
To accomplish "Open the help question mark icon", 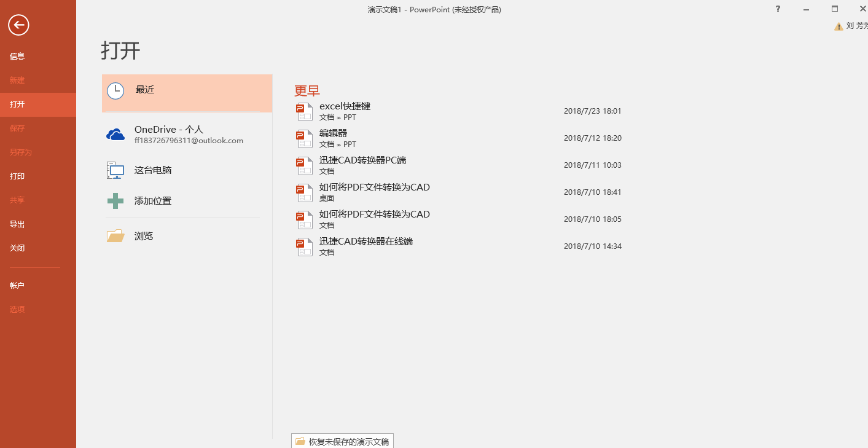I will [x=778, y=9].
